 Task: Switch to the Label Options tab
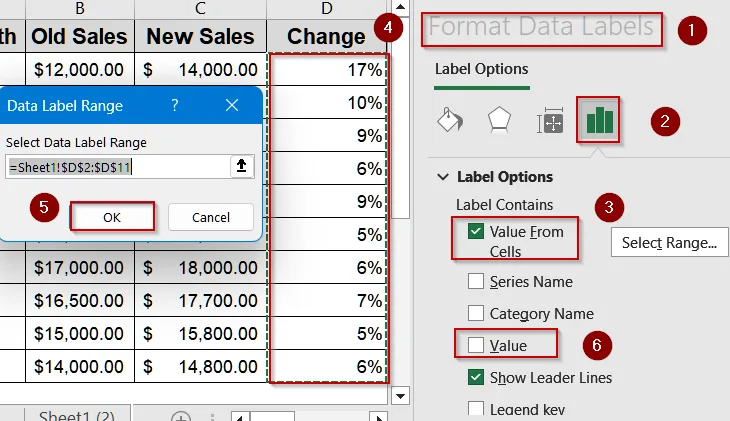pos(481,69)
